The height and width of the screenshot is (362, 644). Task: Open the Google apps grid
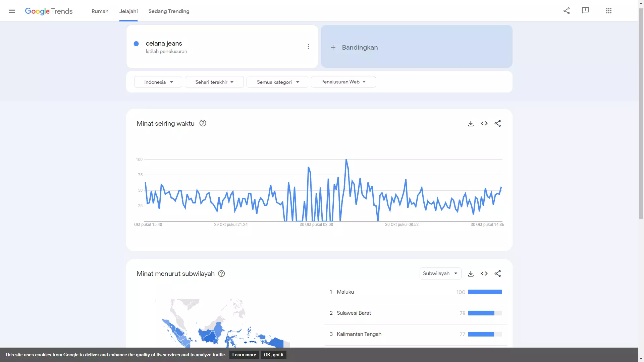pos(609,10)
